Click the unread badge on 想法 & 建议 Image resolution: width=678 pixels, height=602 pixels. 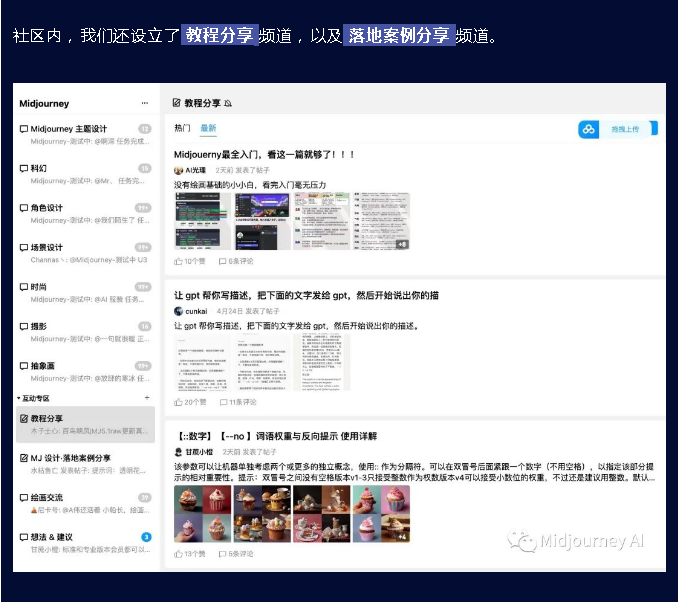click(146, 537)
